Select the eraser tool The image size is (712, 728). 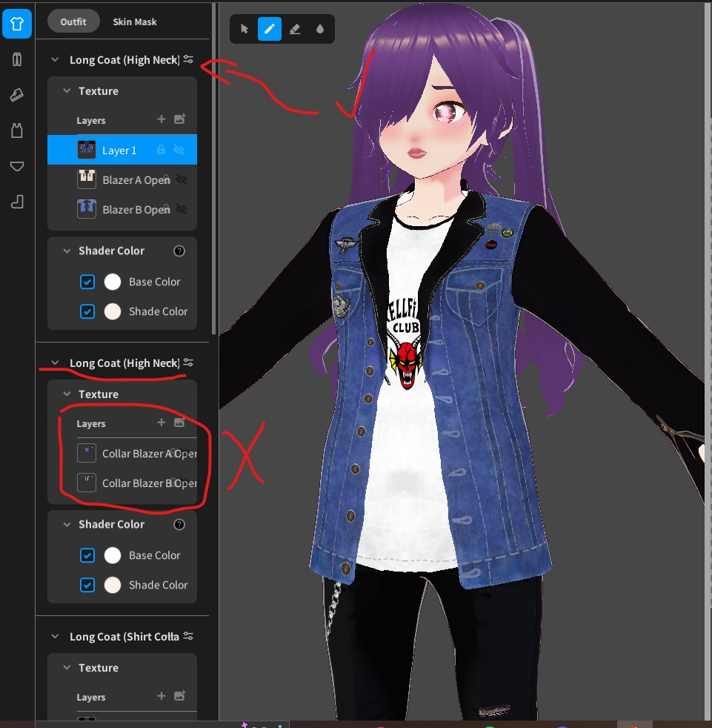click(x=295, y=29)
